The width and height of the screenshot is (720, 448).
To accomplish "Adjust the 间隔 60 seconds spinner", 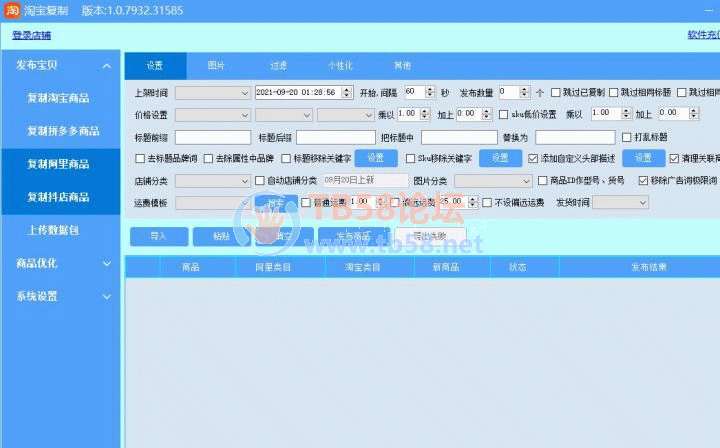I will 430,92.
